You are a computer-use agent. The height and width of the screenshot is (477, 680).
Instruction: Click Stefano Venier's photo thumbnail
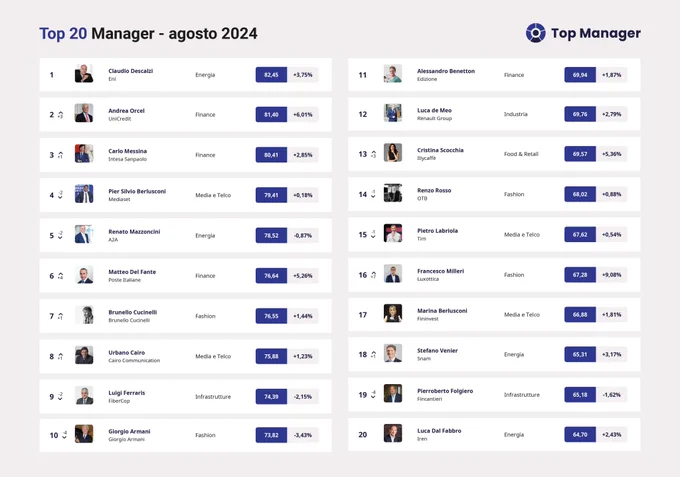392,353
